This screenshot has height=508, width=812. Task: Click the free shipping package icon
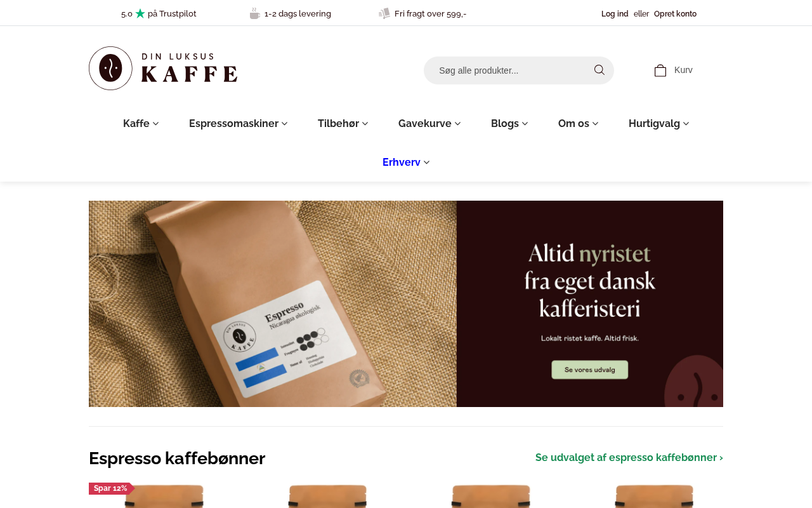(x=384, y=13)
